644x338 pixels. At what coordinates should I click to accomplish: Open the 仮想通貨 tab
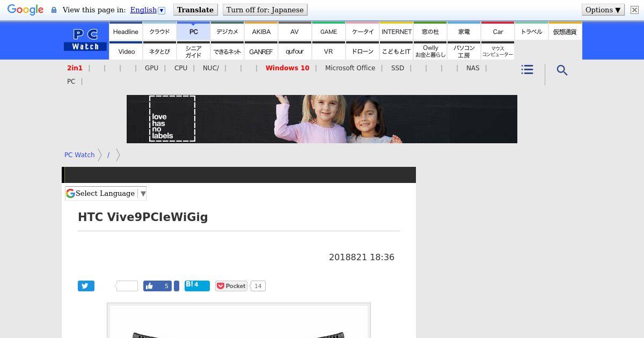(565, 31)
